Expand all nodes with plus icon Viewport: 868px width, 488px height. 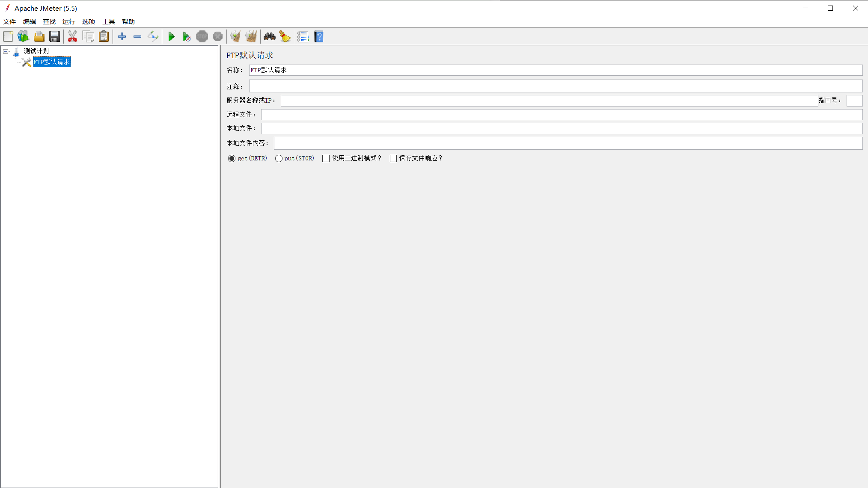click(x=122, y=37)
